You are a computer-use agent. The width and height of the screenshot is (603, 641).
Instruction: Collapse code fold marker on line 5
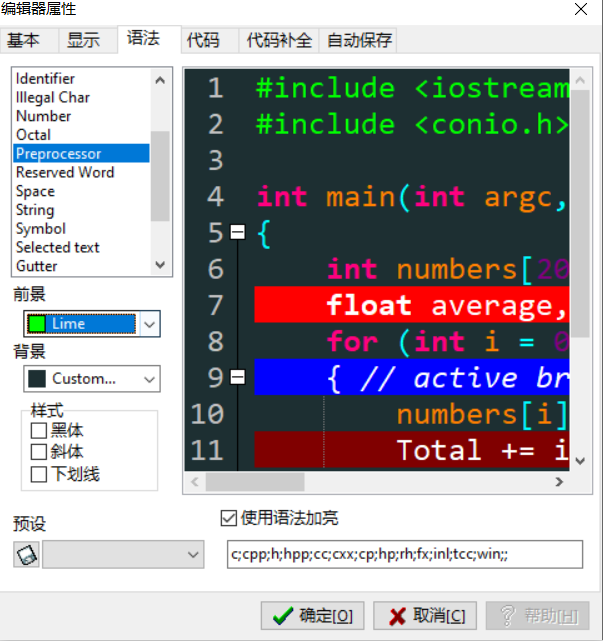click(x=238, y=232)
